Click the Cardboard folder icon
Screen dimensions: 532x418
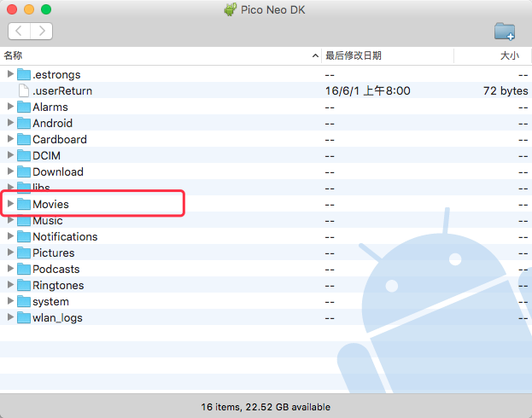click(x=24, y=139)
